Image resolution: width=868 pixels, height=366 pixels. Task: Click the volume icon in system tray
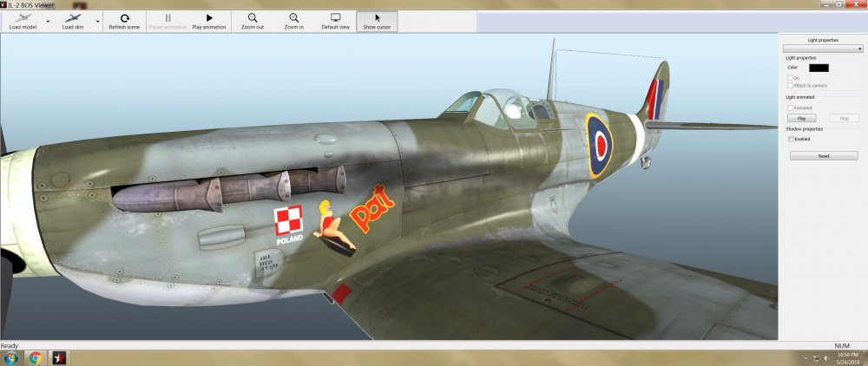[x=826, y=358]
